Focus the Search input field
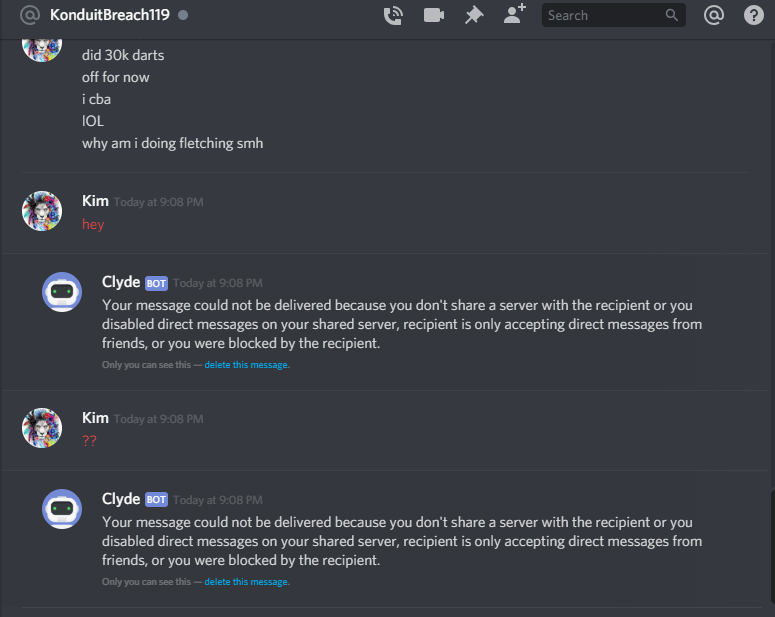775x617 pixels. click(x=613, y=15)
